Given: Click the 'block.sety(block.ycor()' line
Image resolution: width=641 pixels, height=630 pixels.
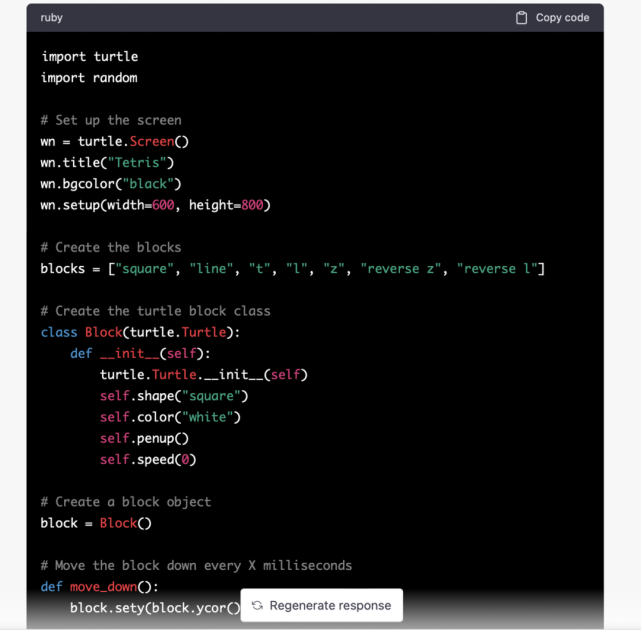Looking at the screenshot, I should click(155, 608).
